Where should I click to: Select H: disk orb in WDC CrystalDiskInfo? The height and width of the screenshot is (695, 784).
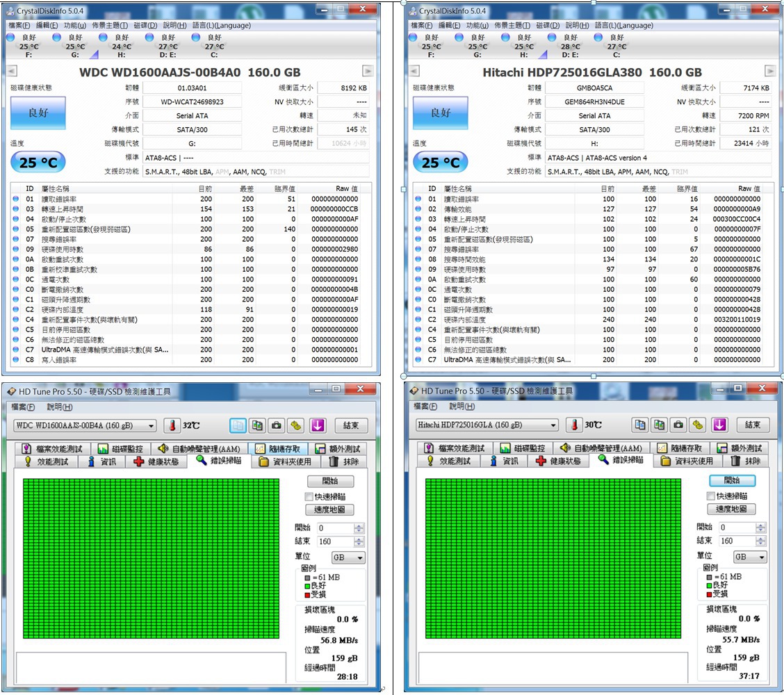pyautogui.click(x=103, y=37)
